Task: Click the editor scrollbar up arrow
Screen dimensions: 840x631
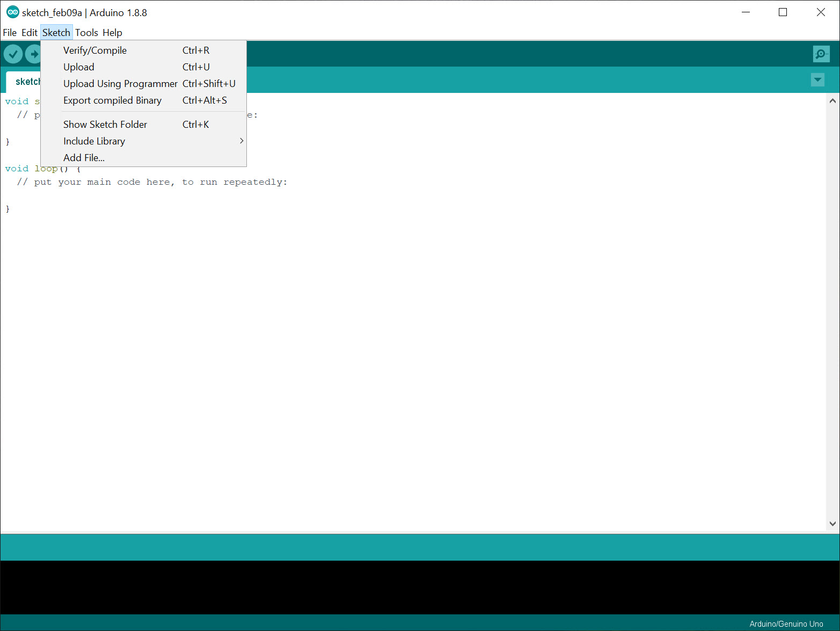Action: [x=832, y=101]
